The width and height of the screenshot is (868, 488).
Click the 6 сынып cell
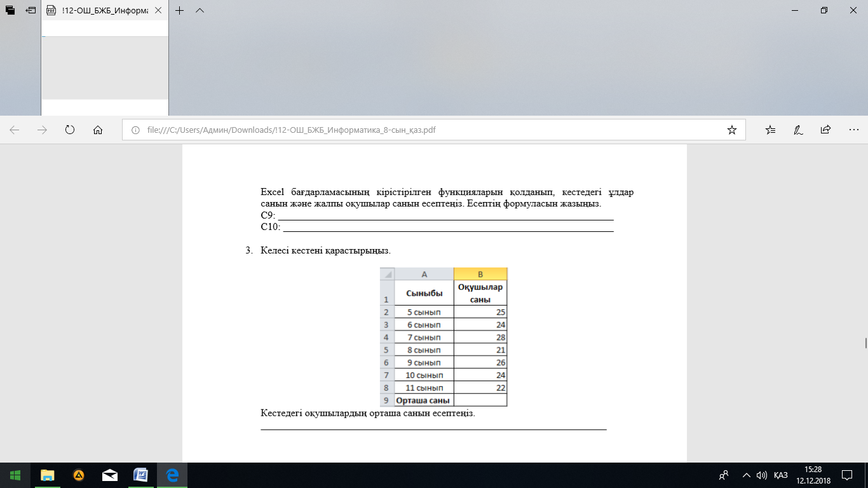coord(424,325)
